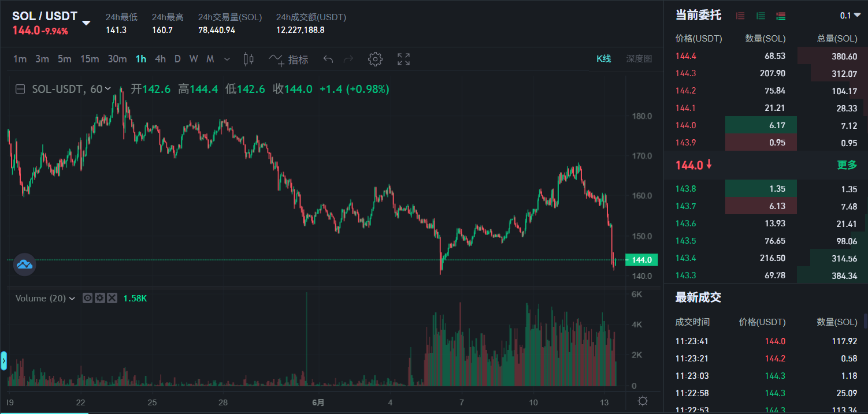The height and width of the screenshot is (414, 868).
Task: Open the SOL / USDT pair dropdown
Action: coord(86,23)
